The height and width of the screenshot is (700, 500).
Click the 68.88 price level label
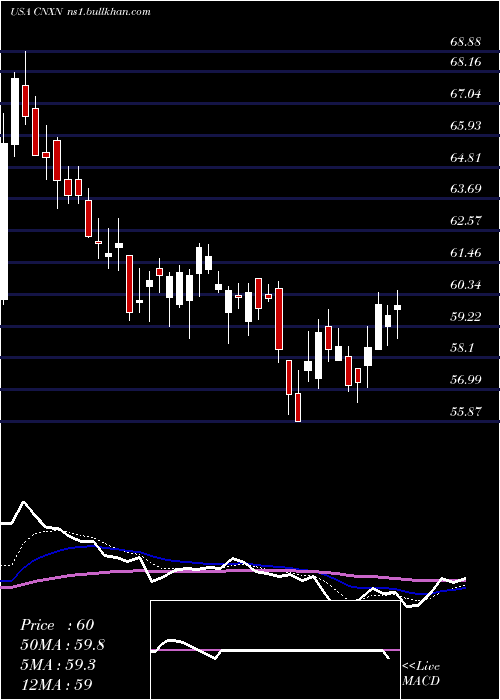[466, 42]
